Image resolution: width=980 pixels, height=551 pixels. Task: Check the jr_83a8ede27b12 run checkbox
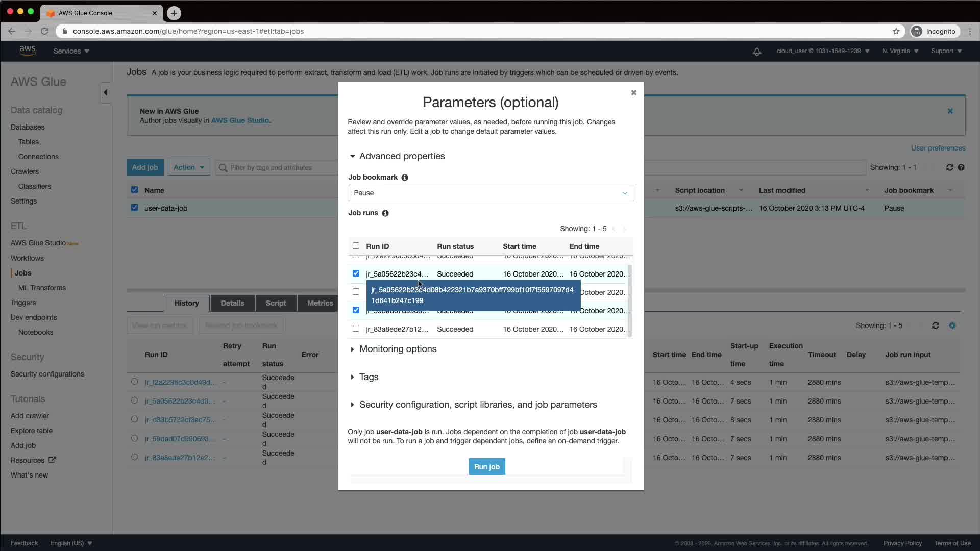(356, 329)
